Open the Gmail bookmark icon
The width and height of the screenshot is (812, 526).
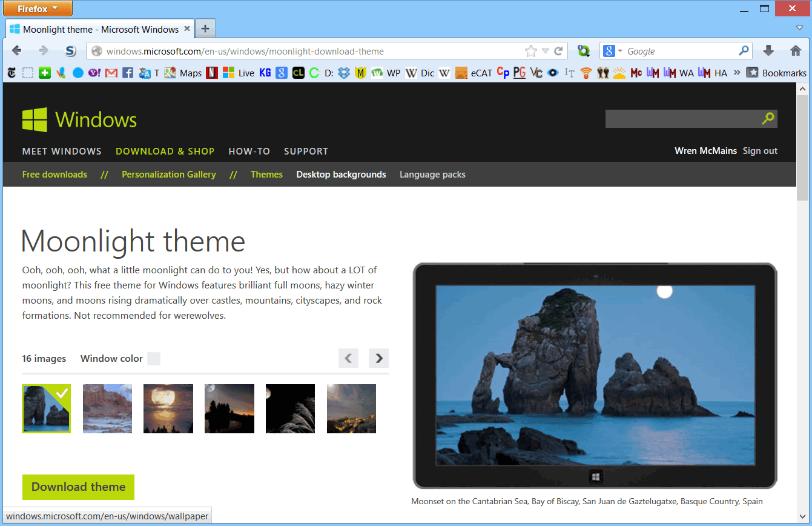[111, 73]
